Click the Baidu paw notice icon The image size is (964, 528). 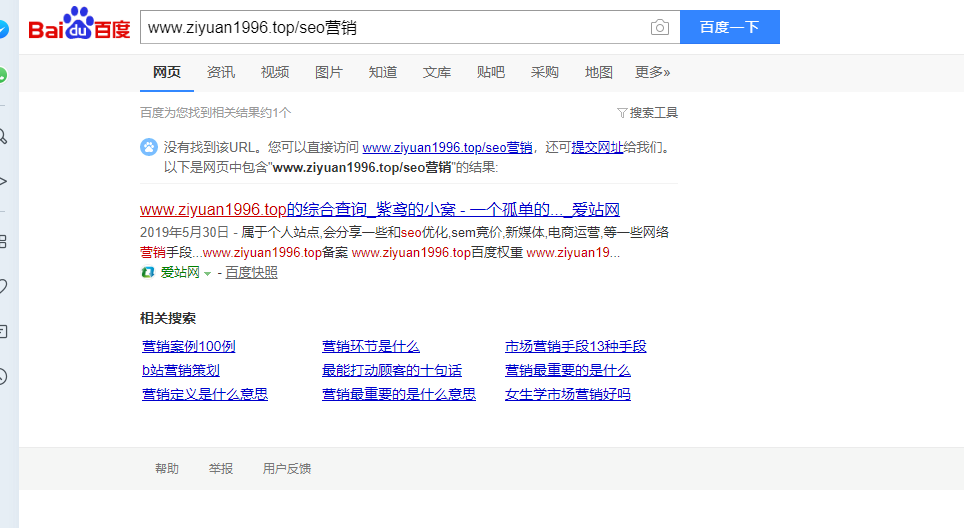[x=149, y=147]
